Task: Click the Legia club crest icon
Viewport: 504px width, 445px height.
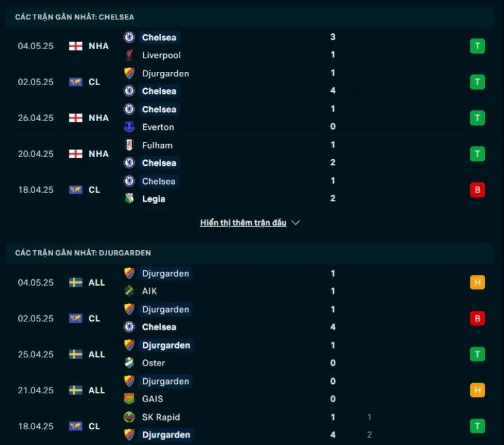Action: (x=129, y=199)
